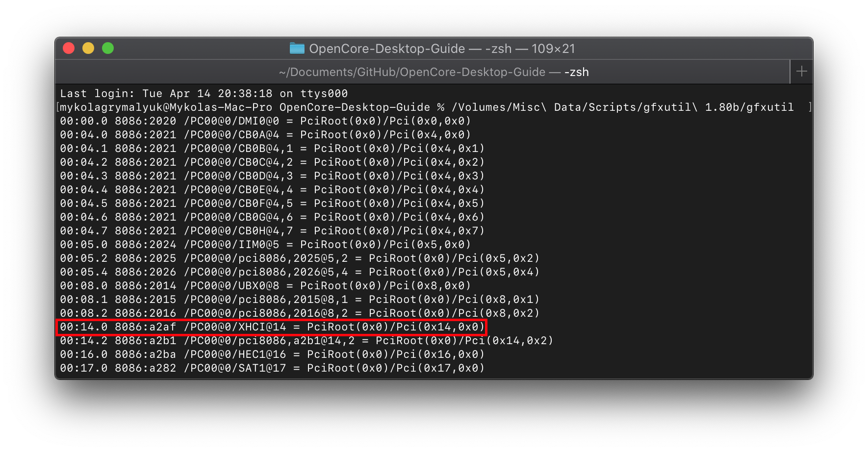Image resolution: width=868 pixels, height=452 pixels.
Task: Minimize the terminal with the yellow button
Action: (88, 48)
